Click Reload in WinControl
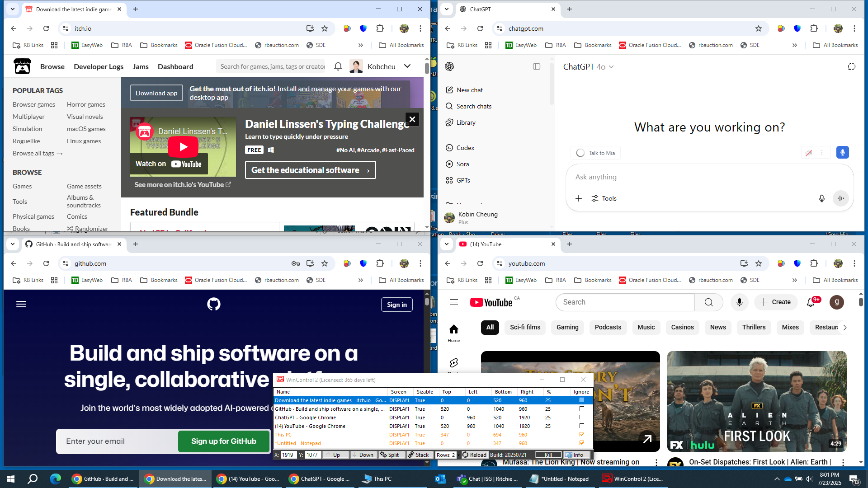The height and width of the screenshot is (488, 868). 474,455
